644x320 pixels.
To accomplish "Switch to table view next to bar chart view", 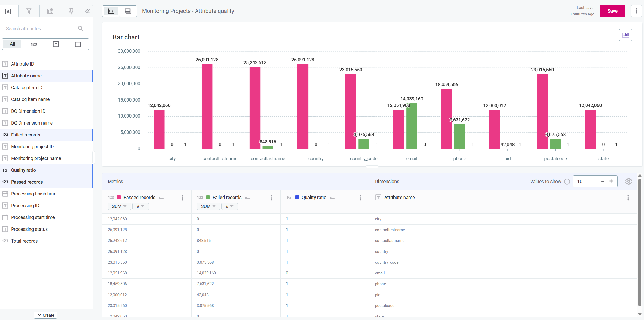I will 128,11.
